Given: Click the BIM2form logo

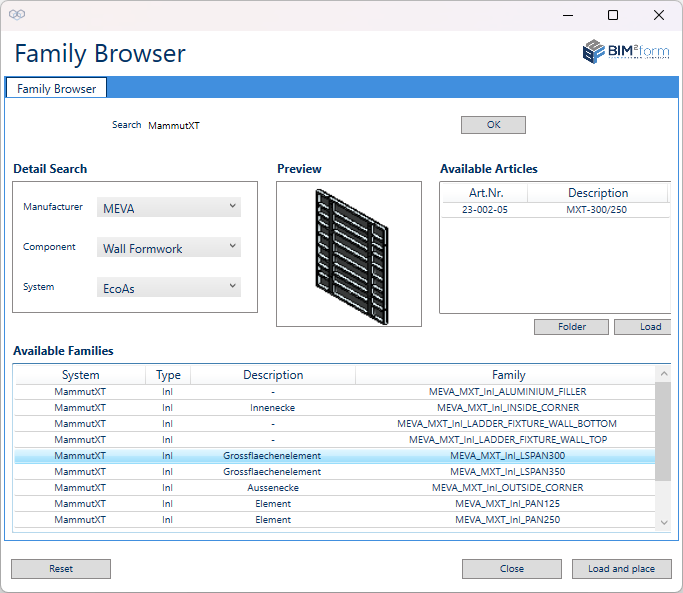Looking at the screenshot, I should 626,51.
